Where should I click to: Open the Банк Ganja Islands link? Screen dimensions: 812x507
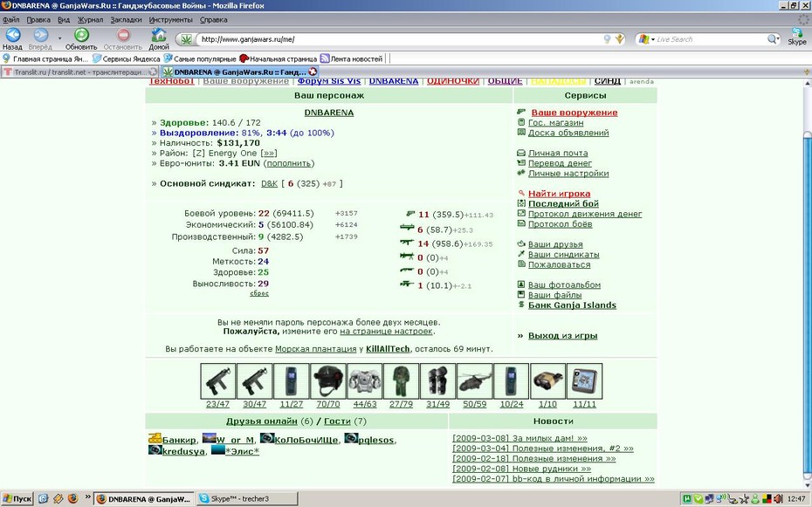click(572, 305)
